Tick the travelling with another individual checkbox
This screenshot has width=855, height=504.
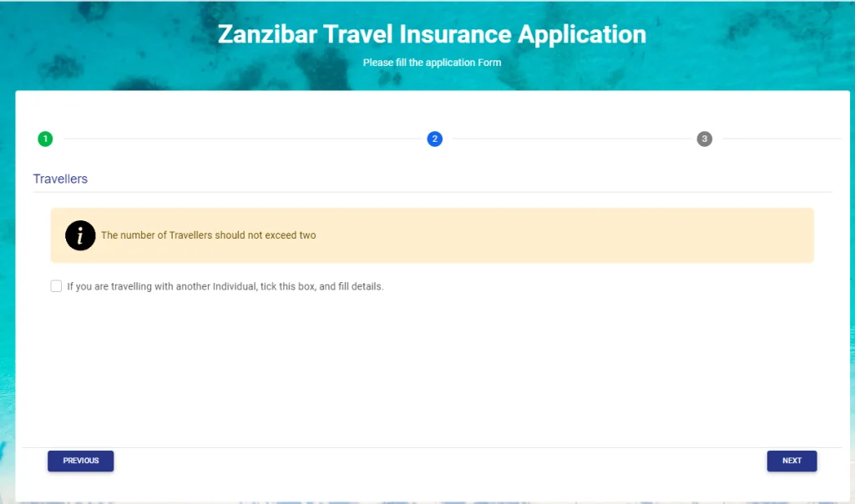coord(56,286)
